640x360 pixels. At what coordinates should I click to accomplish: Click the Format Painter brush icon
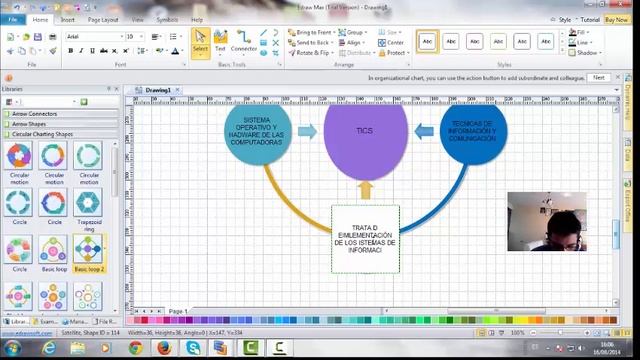click(x=53, y=51)
